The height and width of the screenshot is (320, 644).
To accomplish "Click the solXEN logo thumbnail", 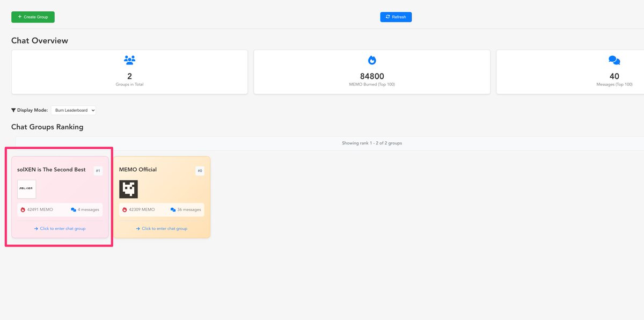I will pos(26,189).
